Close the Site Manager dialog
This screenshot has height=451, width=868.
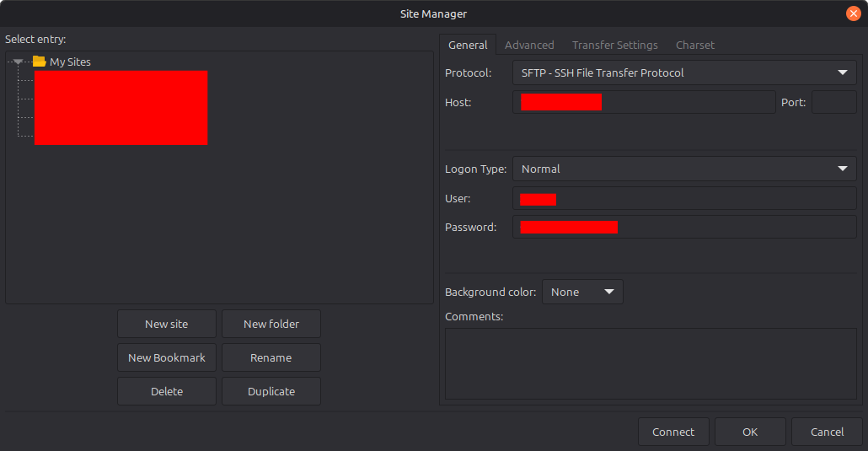(x=853, y=13)
